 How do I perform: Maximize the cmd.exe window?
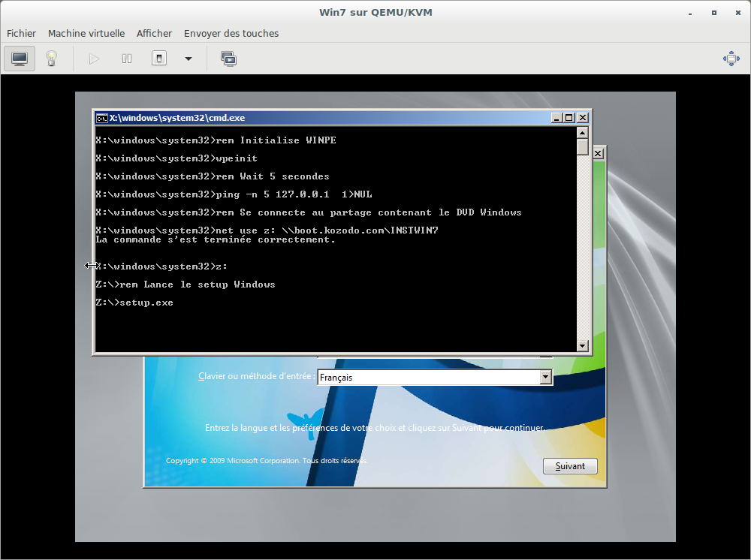click(569, 118)
